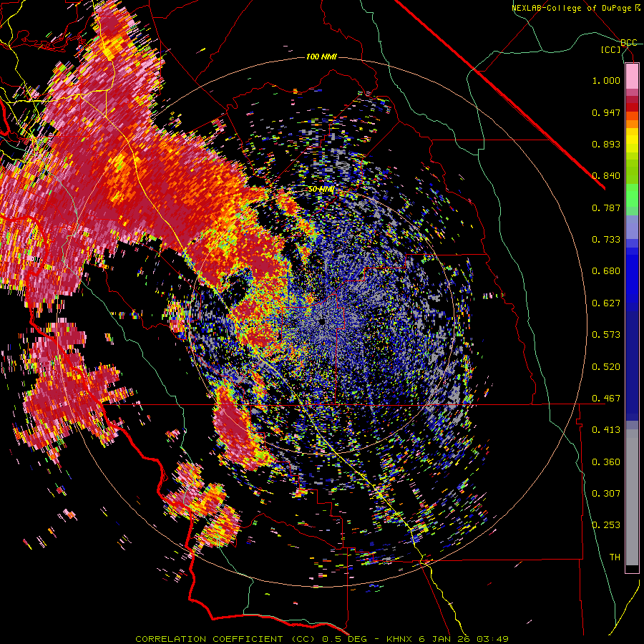The width and height of the screenshot is (644, 644).
Task: Click the 0.627 value on color scale
Action: click(x=606, y=303)
